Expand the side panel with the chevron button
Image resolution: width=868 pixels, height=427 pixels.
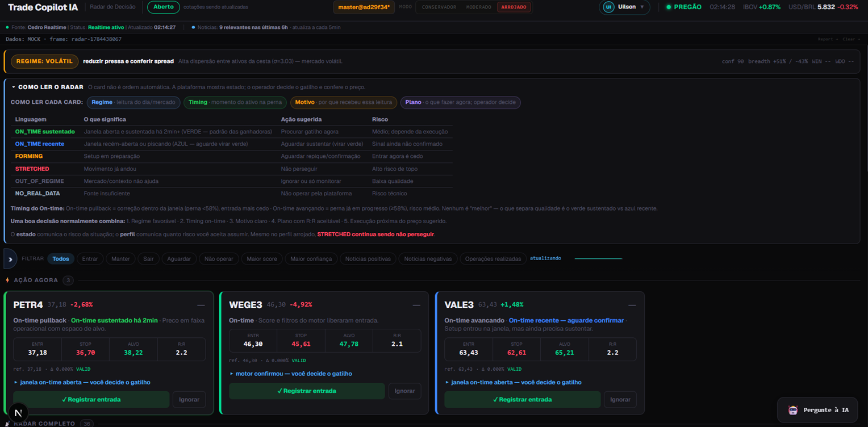coord(10,259)
